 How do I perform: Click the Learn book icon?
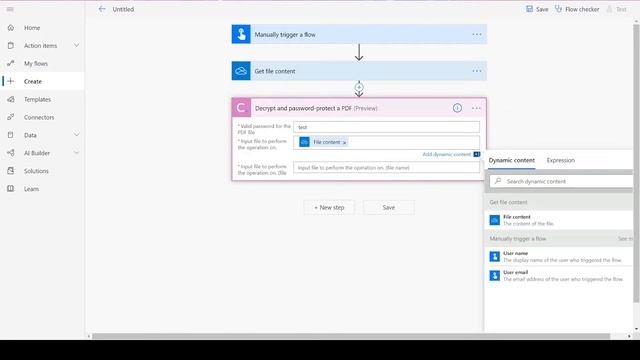pyautogui.click(x=11, y=189)
